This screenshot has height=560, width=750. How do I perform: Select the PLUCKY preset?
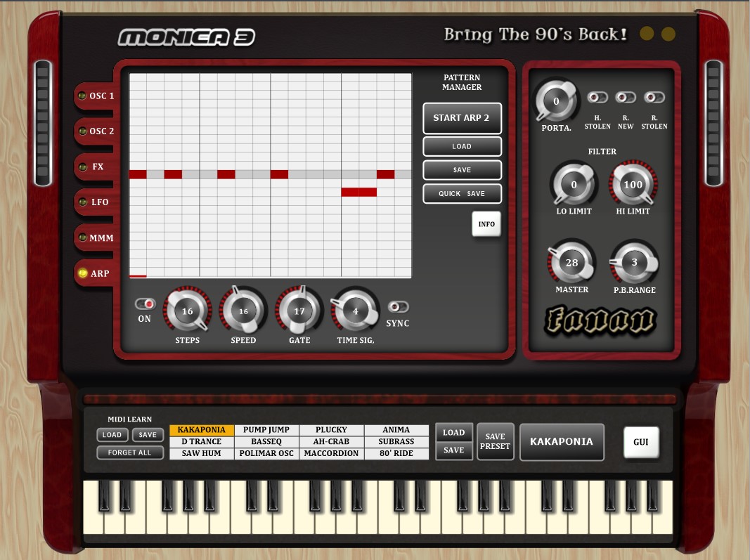click(331, 430)
